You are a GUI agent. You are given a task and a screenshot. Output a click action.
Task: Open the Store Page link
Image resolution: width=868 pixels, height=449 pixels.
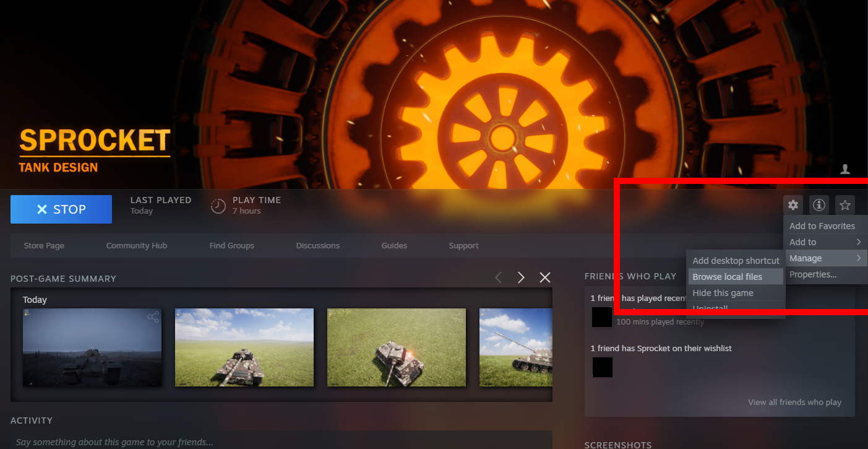pyautogui.click(x=44, y=246)
